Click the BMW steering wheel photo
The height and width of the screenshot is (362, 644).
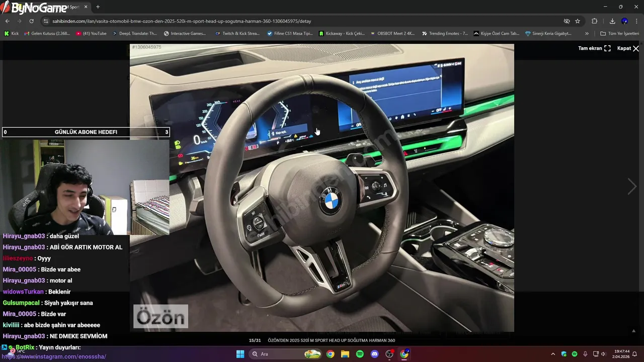(x=322, y=188)
